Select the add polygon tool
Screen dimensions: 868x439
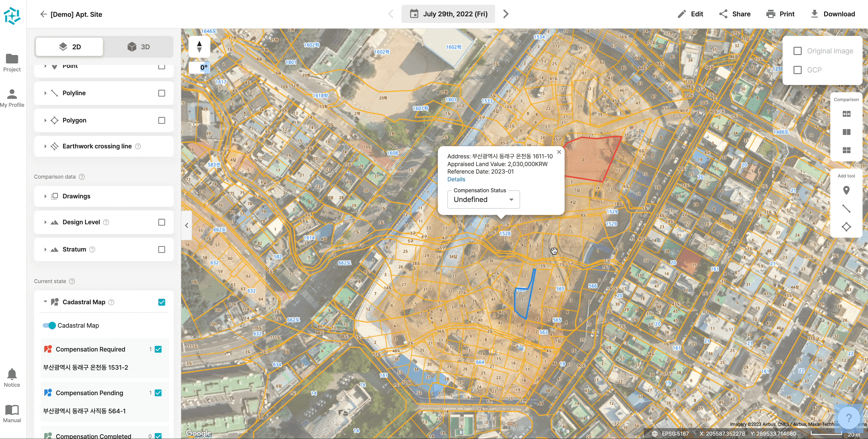[846, 227]
